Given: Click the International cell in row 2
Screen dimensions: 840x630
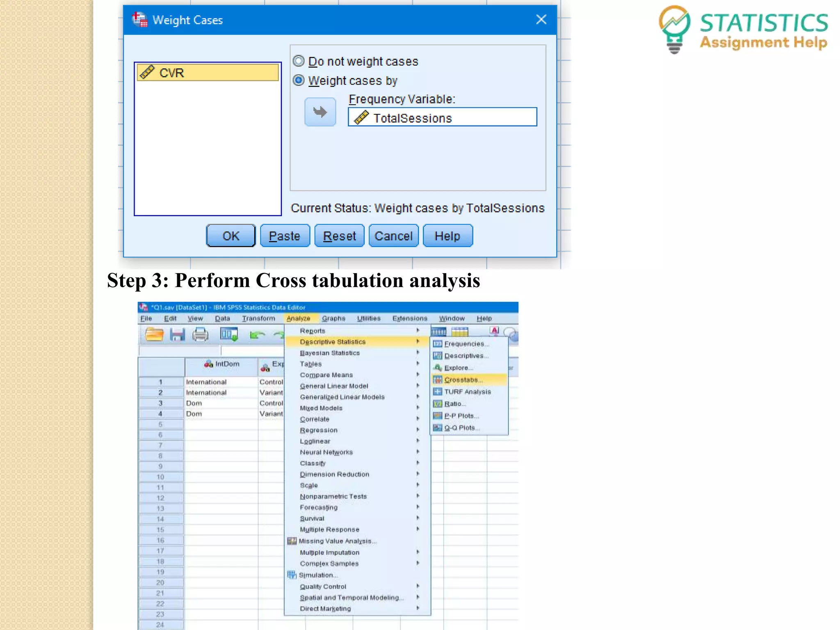Looking at the screenshot, I should pos(221,393).
